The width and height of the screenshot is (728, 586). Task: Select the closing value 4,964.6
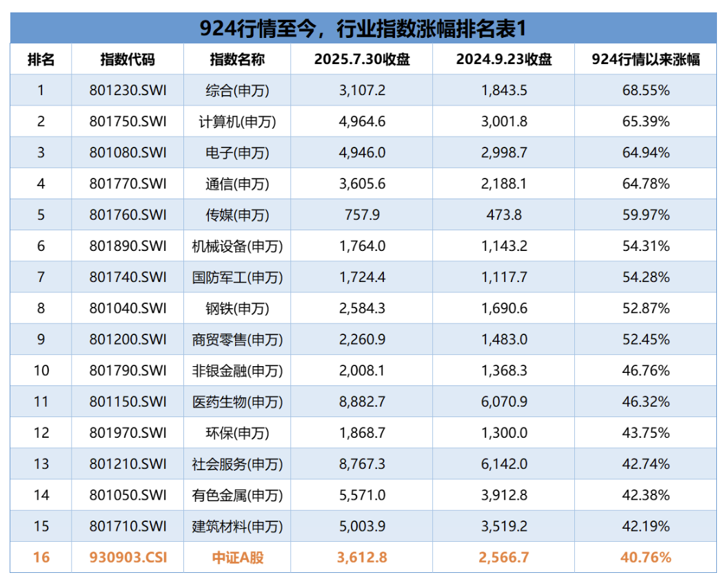pos(362,121)
